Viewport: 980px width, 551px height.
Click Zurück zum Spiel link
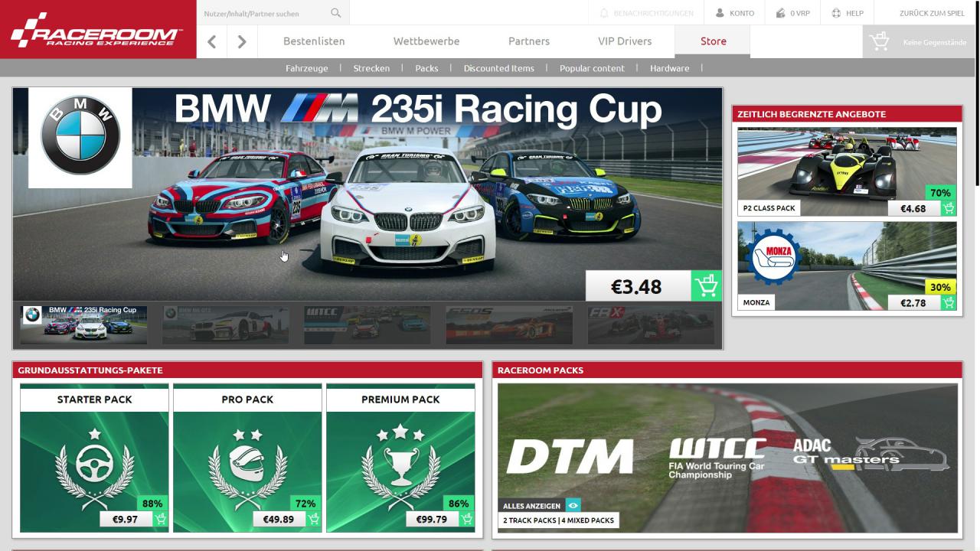(932, 13)
